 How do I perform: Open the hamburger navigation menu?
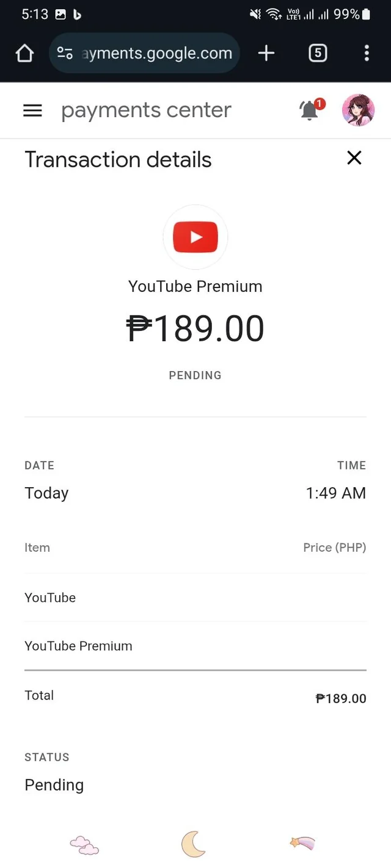click(32, 110)
